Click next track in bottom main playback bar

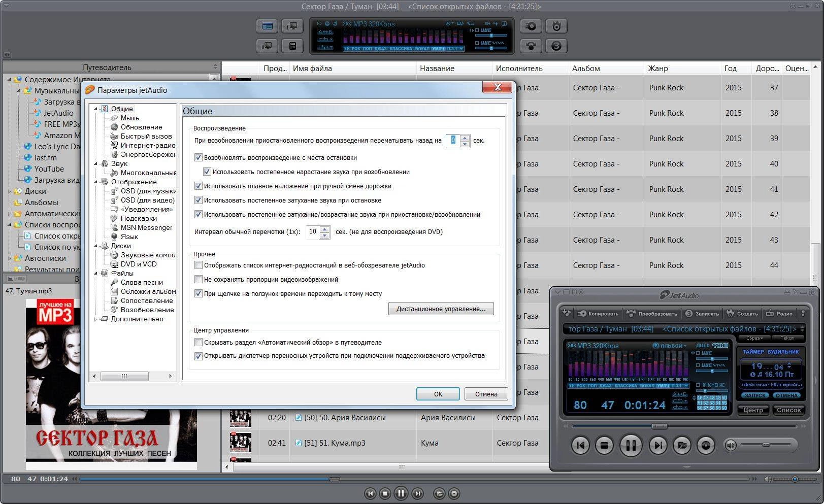(417, 493)
